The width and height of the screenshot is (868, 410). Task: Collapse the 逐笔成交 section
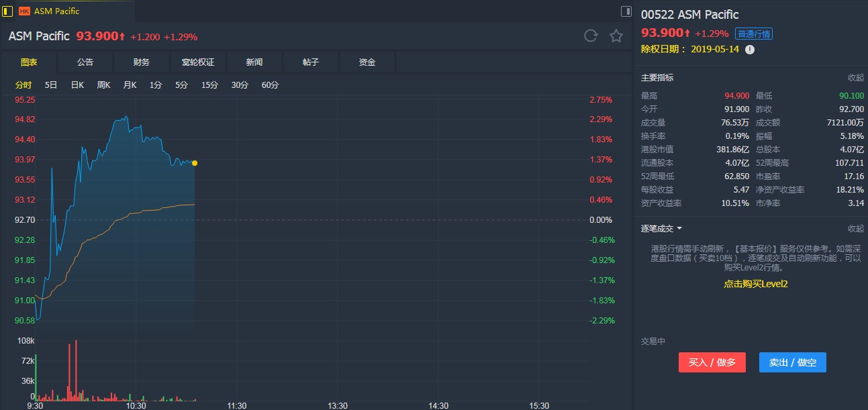click(855, 229)
